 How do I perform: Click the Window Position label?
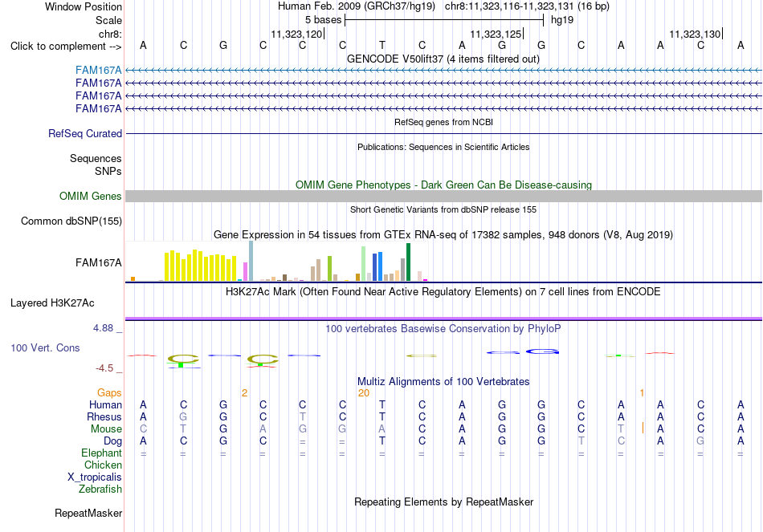click(x=84, y=6)
